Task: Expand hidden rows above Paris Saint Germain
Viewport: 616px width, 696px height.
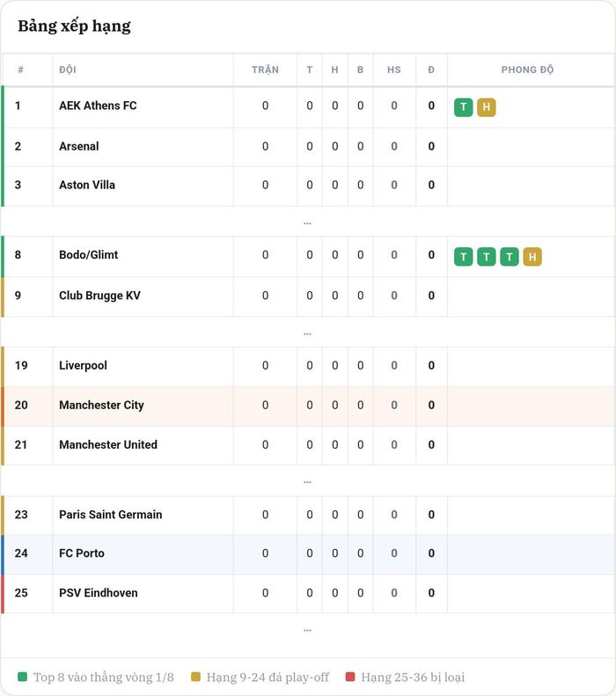Action: tap(307, 481)
